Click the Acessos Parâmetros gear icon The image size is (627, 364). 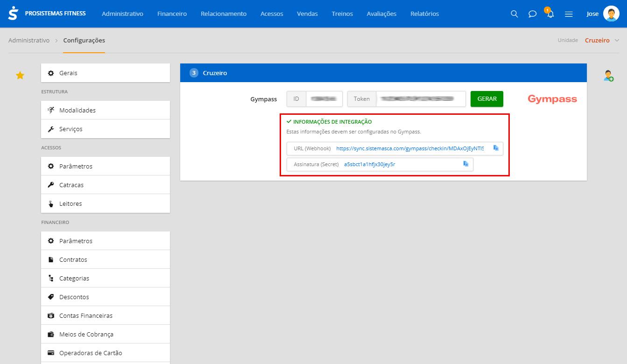(51, 166)
